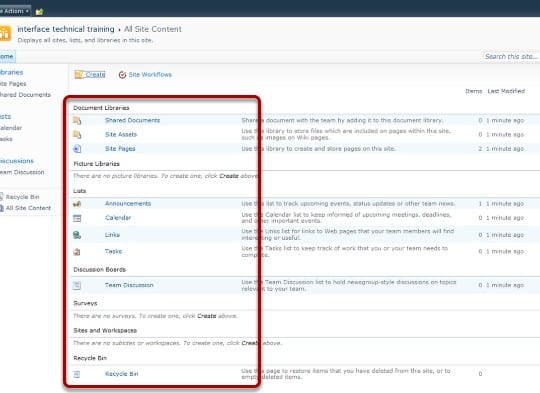
Task: Click the Announcements list icon
Action: point(77,204)
